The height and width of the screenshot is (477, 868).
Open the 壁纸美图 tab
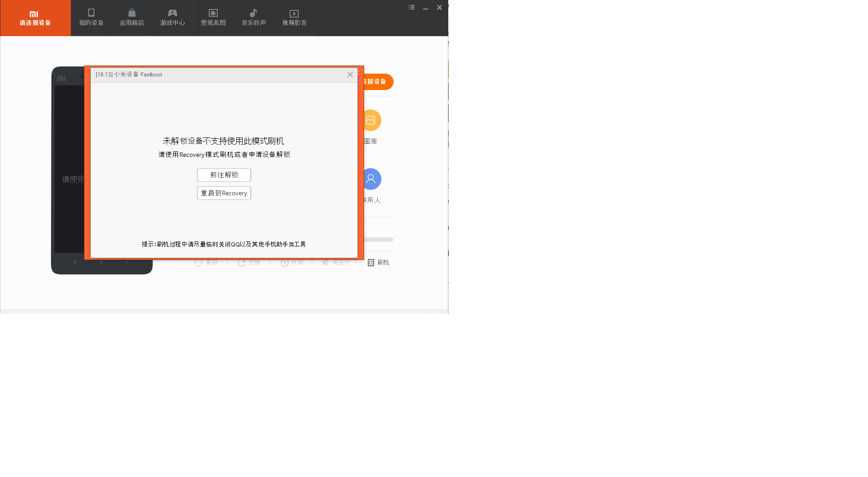point(213,18)
